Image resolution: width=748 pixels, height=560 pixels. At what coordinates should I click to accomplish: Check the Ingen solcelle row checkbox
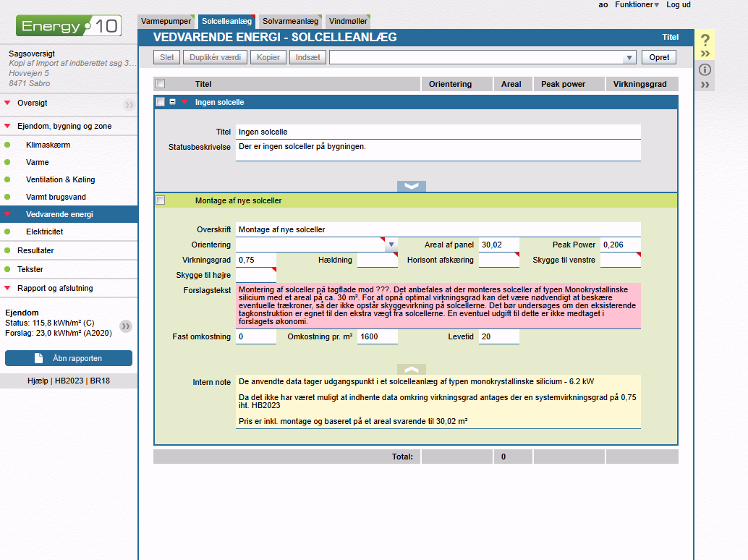pyautogui.click(x=161, y=102)
